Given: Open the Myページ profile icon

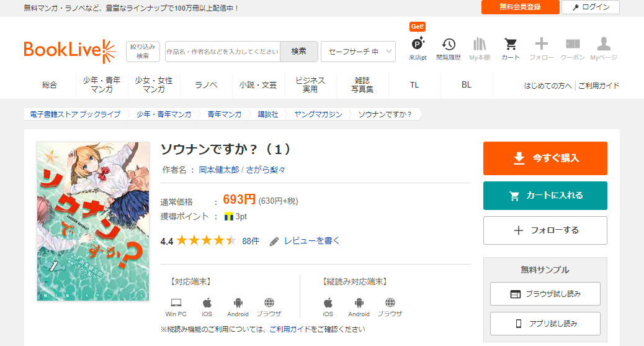Looking at the screenshot, I should (x=604, y=48).
